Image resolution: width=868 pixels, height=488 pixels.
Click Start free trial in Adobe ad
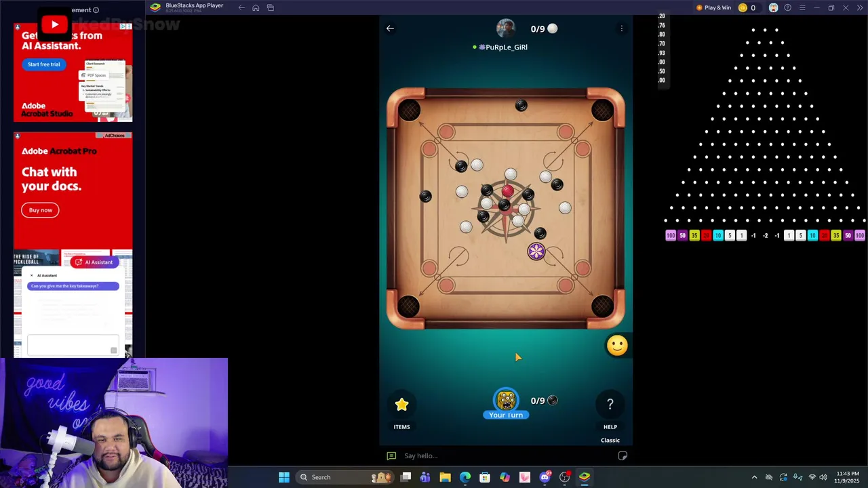[44, 64]
